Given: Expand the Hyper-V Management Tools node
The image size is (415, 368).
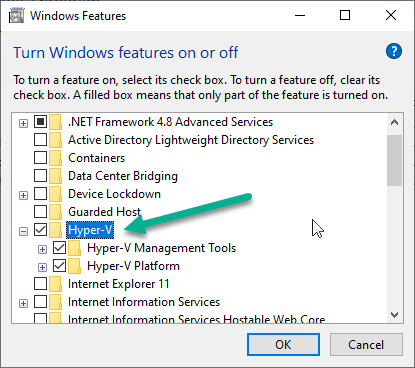Looking at the screenshot, I should click(x=42, y=249).
